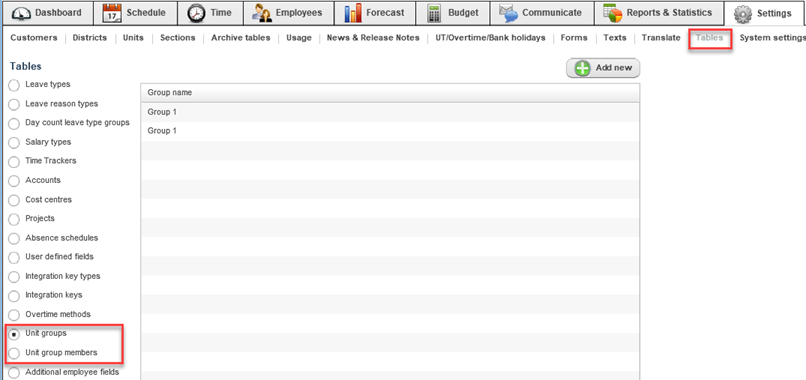
Task: Open the Units submenu
Action: [x=133, y=38]
